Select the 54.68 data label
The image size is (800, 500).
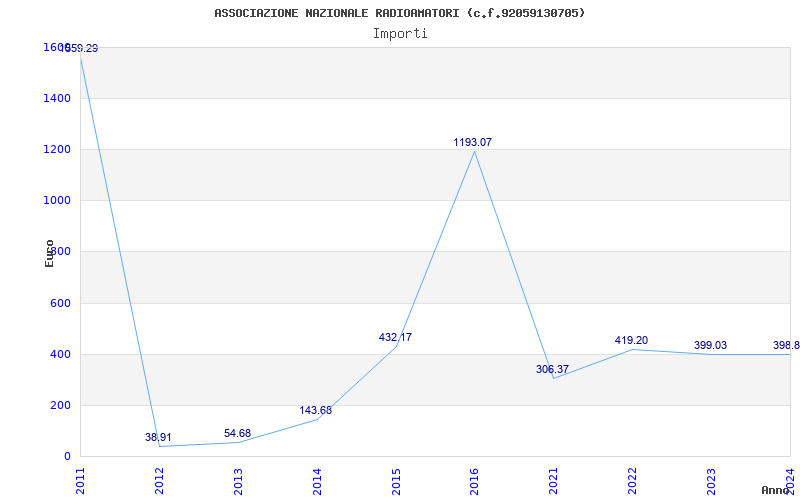pyautogui.click(x=237, y=433)
